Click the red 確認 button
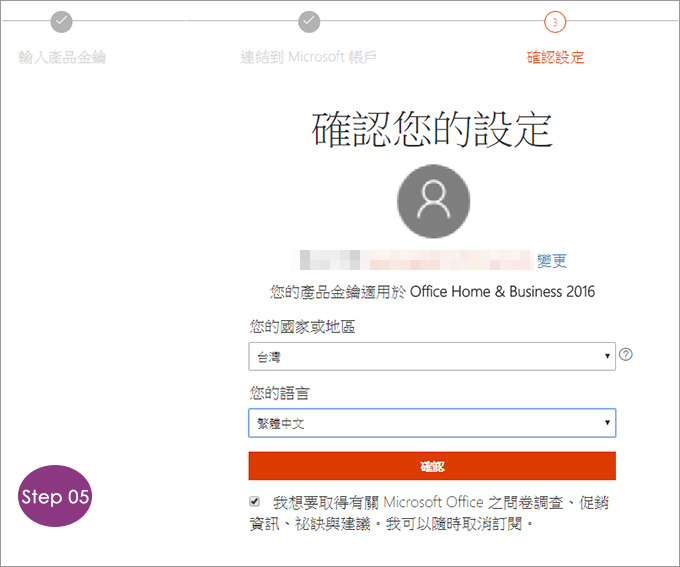Viewport: 680px width, 567px height. [432, 466]
